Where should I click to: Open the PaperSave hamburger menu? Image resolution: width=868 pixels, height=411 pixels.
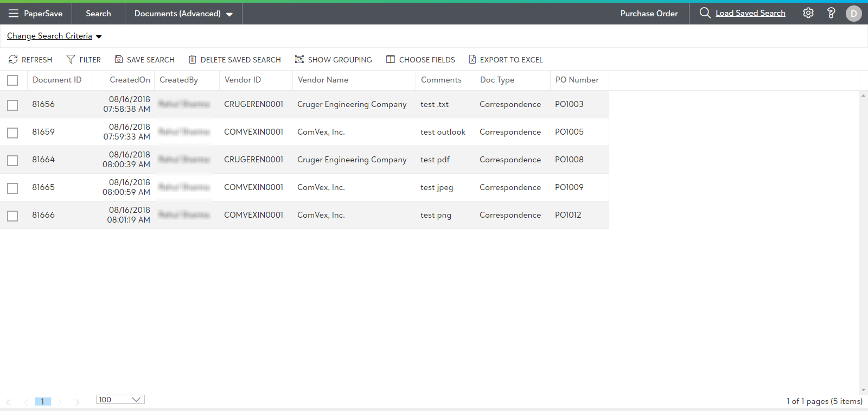click(14, 14)
